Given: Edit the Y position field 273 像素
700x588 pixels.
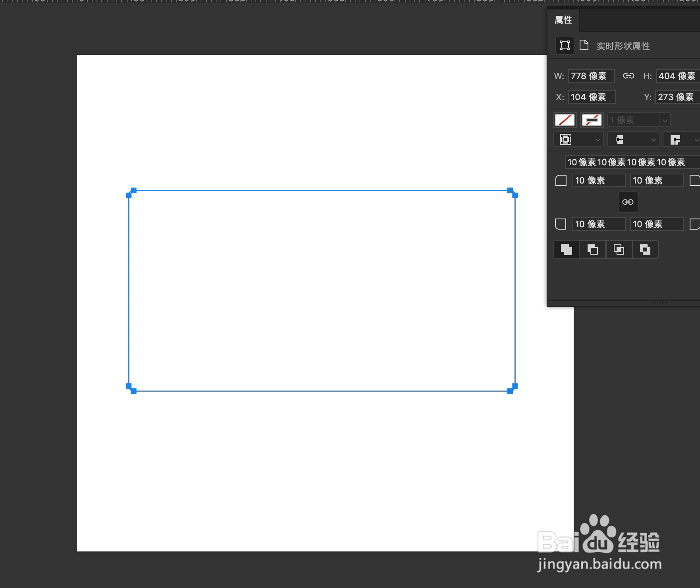Looking at the screenshot, I should coord(677,97).
